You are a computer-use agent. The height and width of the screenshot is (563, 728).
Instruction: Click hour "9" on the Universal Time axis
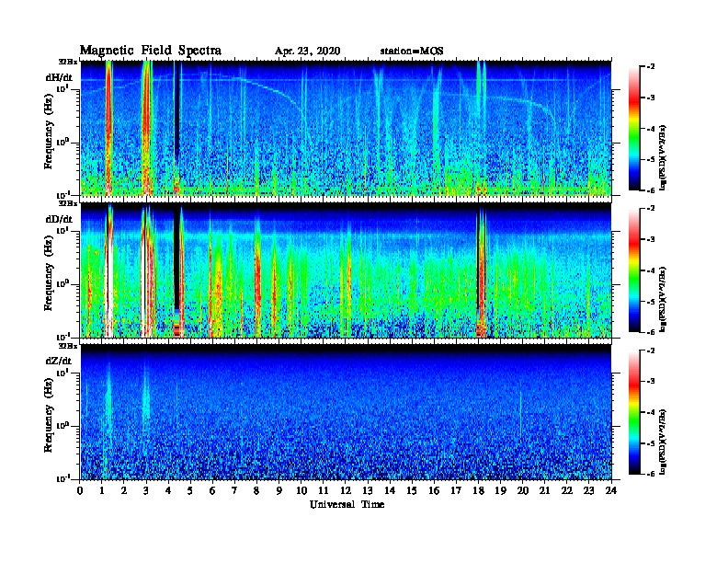(x=279, y=491)
